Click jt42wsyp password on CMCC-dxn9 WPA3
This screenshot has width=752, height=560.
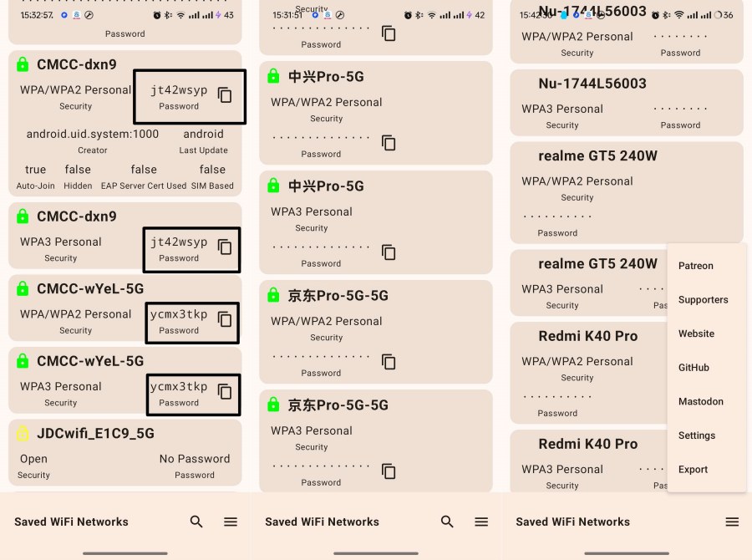click(179, 242)
